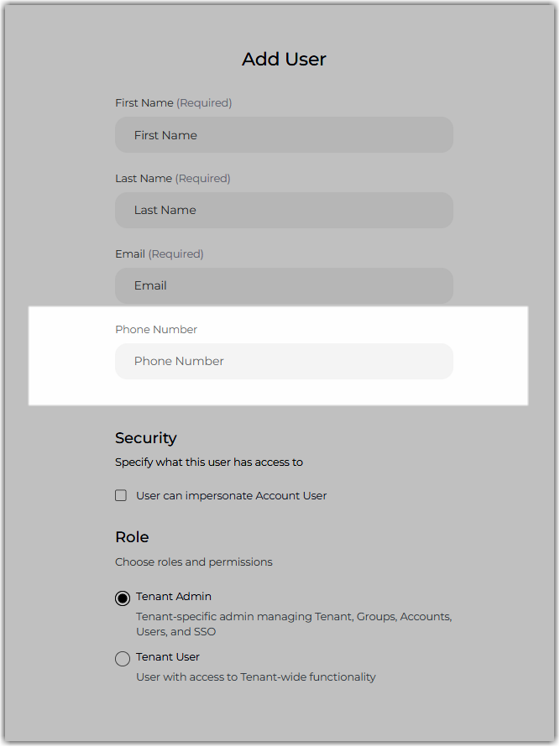The image size is (560, 747).
Task: Click the First Name input field
Action: coord(284,135)
